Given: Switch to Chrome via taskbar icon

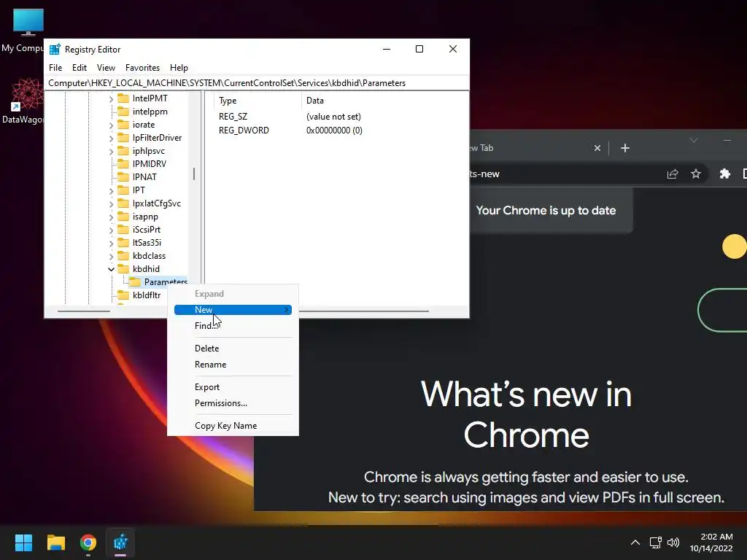Looking at the screenshot, I should click(x=88, y=542).
